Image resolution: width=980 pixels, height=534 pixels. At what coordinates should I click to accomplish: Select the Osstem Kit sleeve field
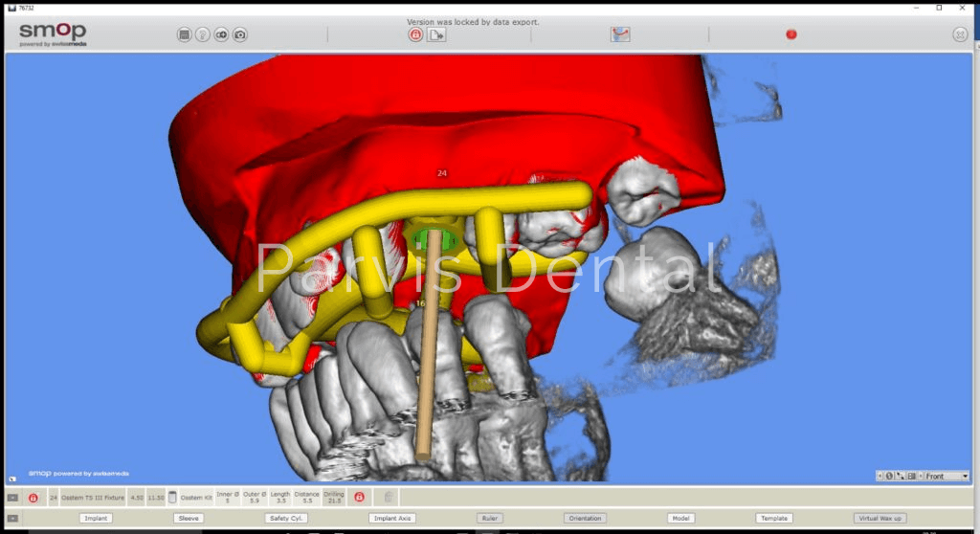click(x=196, y=498)
